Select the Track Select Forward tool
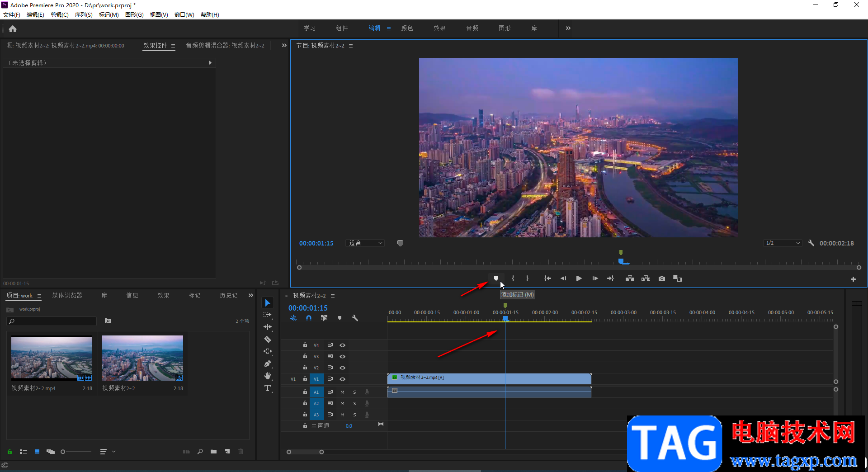The width and height of the screenshot is (868, 472). (x=268, y=315)
